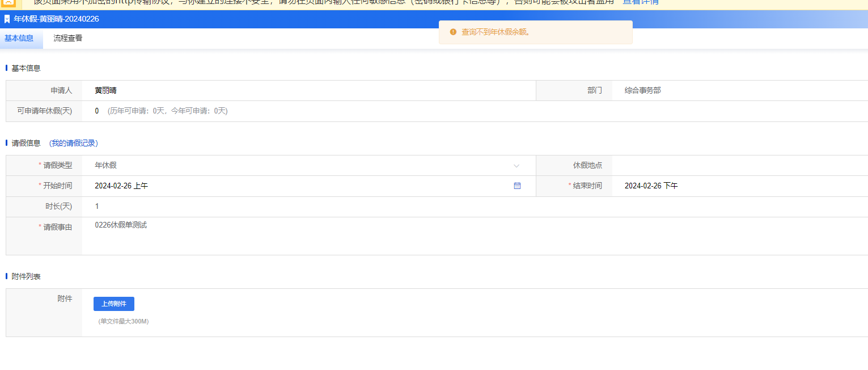Click the 基本信息 section heading
868x370 pixels.
[x=26, y=68]
